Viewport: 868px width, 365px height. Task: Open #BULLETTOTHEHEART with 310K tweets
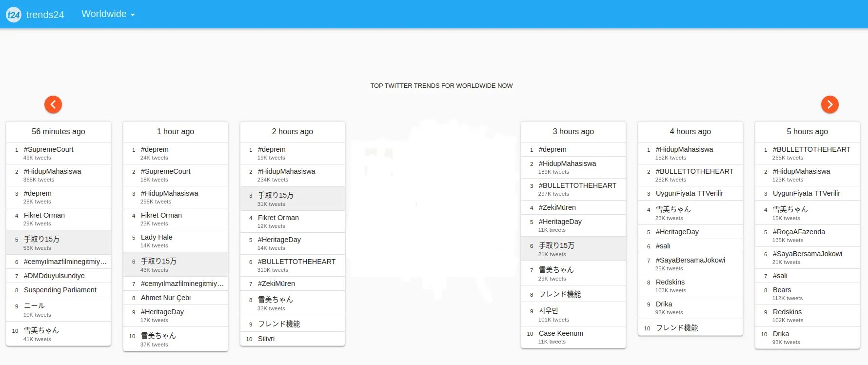296,262
